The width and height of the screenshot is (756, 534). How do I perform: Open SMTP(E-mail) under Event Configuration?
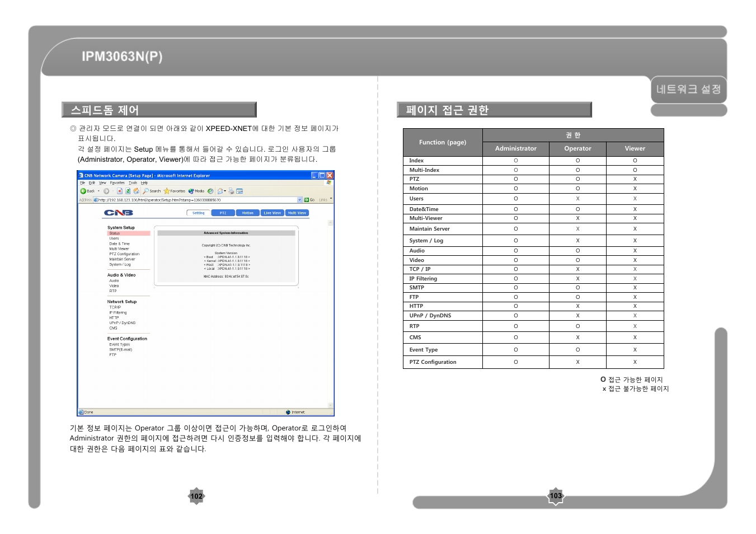click(x=121, y=349)
